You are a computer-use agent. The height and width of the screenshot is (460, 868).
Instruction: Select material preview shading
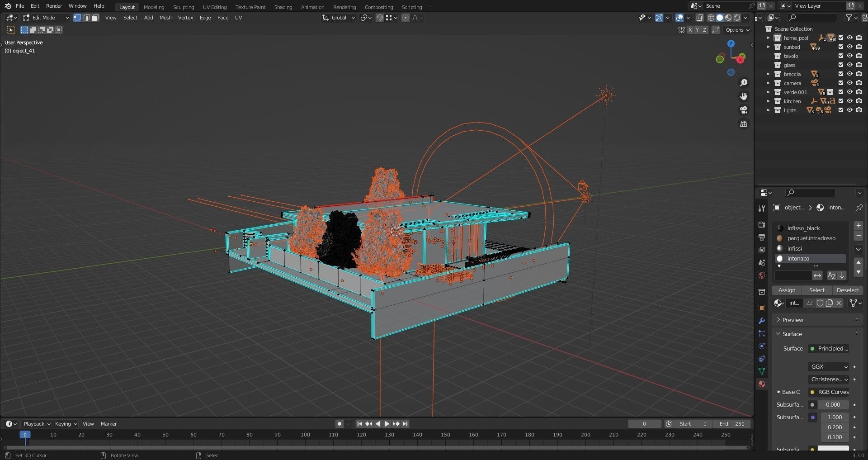tap(728, 18)
